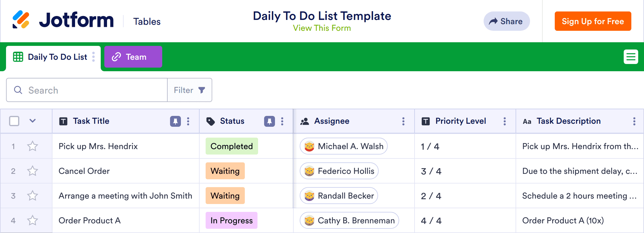This screenshot has height=233, width=644.
Task: Open the green hamburger menu icon
Action: click(631, 57)
